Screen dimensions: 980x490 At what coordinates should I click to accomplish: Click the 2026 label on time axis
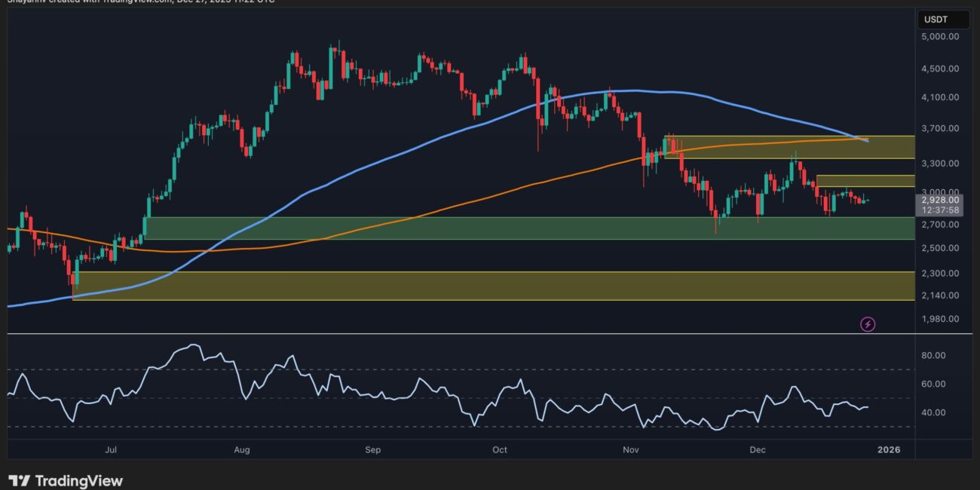pos(888,450)
